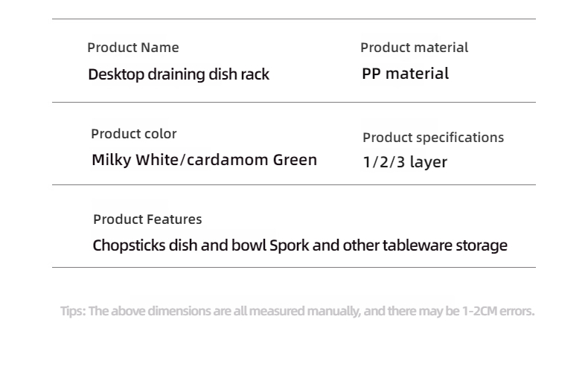Select the "Desktop draining dish rack" text

click(179, 74)
